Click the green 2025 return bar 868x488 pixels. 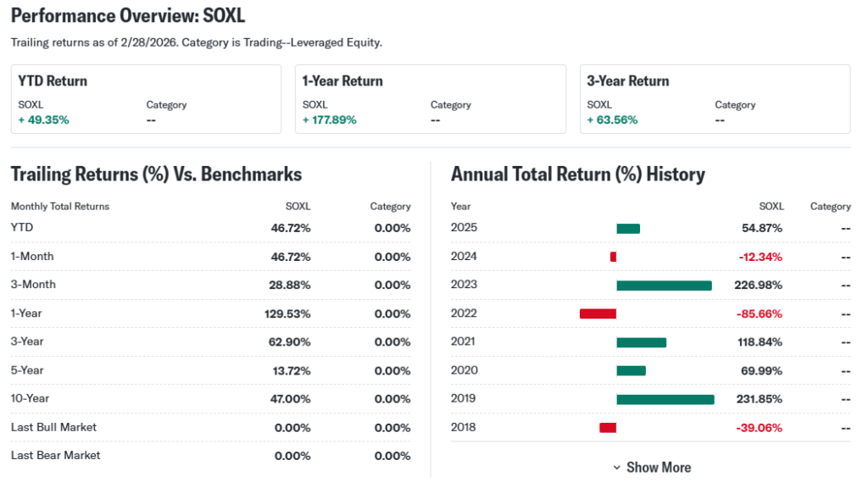click(628, 228)
